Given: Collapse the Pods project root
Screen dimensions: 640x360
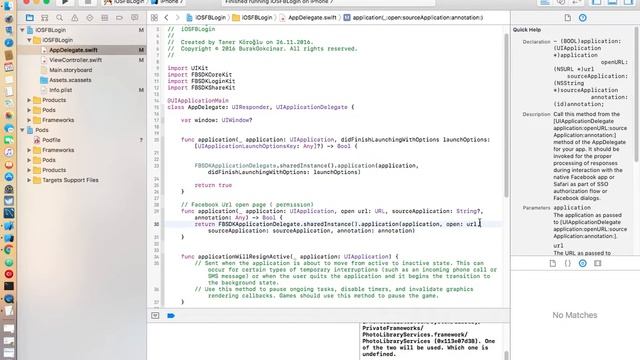Looking at the screenshot, I should [22, 130].
